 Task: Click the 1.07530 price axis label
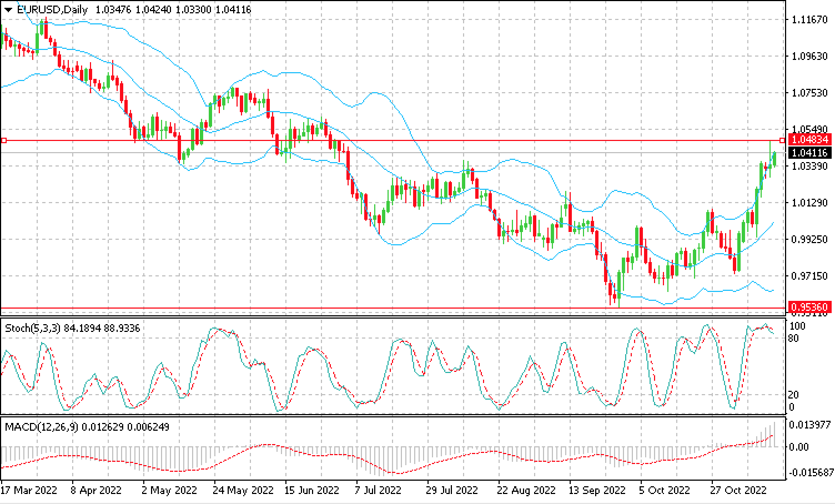810,93
